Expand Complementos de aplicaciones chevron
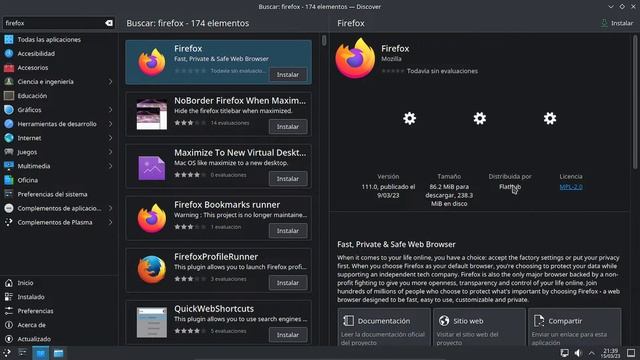Screen dimensions: 640x360 click(x=110, y=209)
